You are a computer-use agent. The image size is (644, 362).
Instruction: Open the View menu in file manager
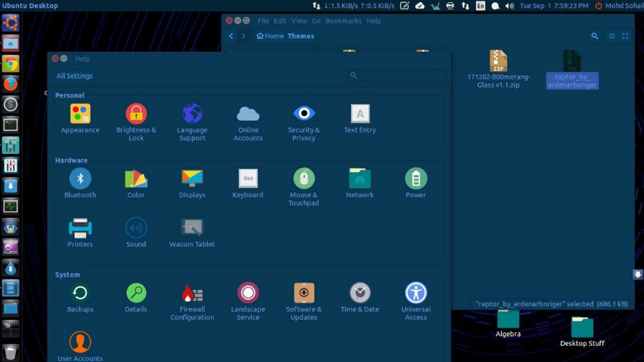(x=299, y=21)
